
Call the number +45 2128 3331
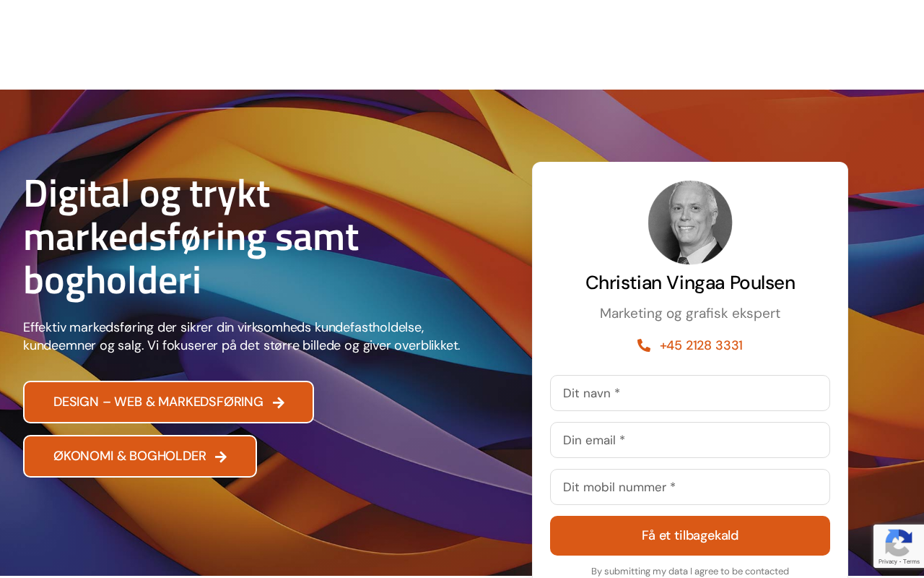(701, 345)
